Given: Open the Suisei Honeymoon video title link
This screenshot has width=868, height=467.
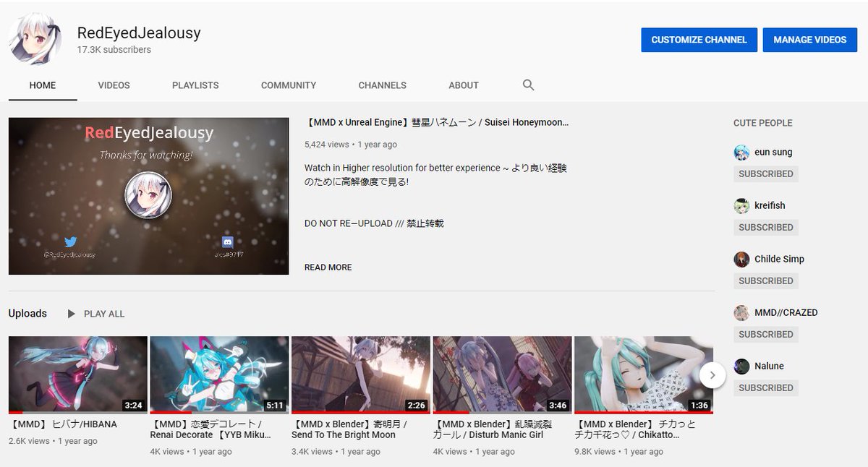Looking at the screenshot, I should [437, 123].
